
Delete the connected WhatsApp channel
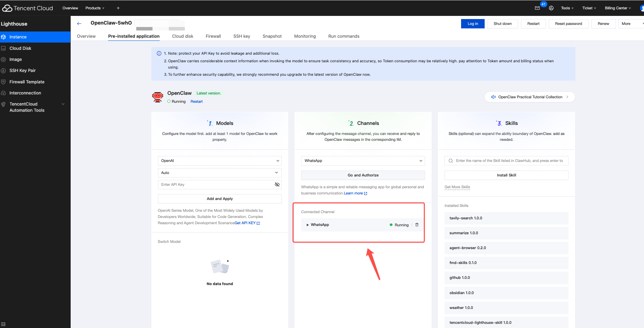point(417,225)
